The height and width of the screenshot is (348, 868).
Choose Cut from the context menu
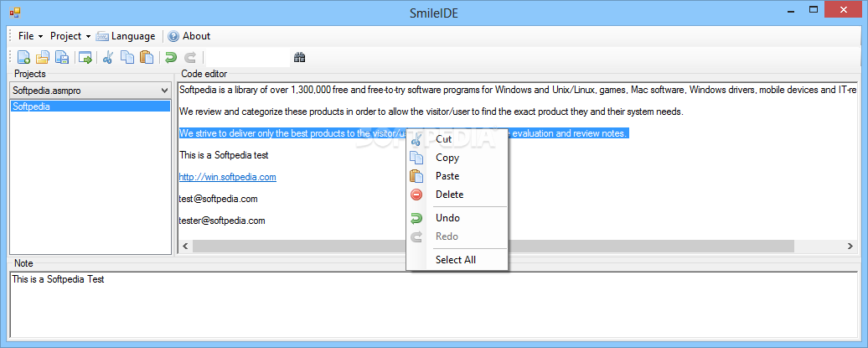click(457, 140)
